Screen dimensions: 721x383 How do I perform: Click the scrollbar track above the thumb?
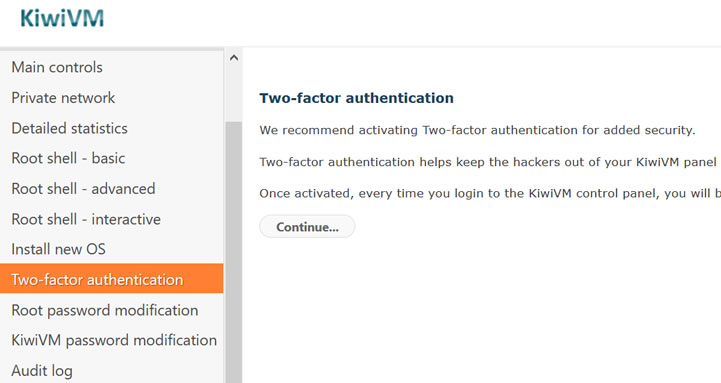point(234,94)
